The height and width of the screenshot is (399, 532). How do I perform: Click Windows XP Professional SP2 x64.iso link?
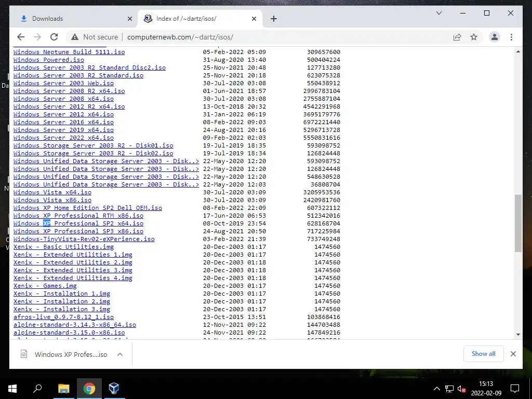(78, 223)
